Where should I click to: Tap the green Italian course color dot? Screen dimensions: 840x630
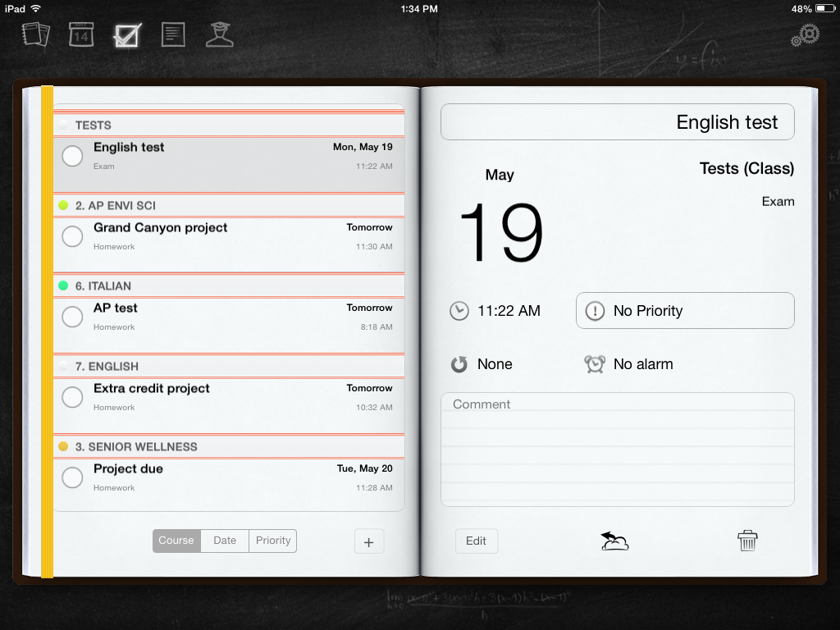tap(63, 285)
